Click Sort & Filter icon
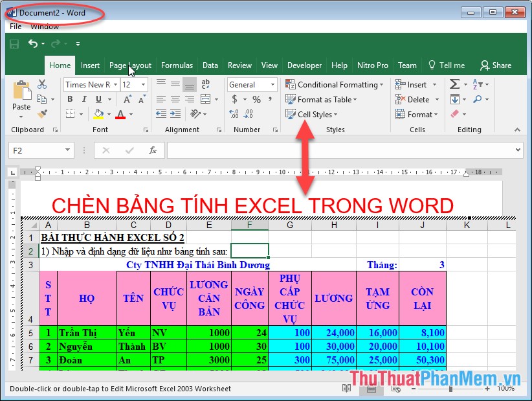Screen dimensions: 532x401 pos(478,84)
